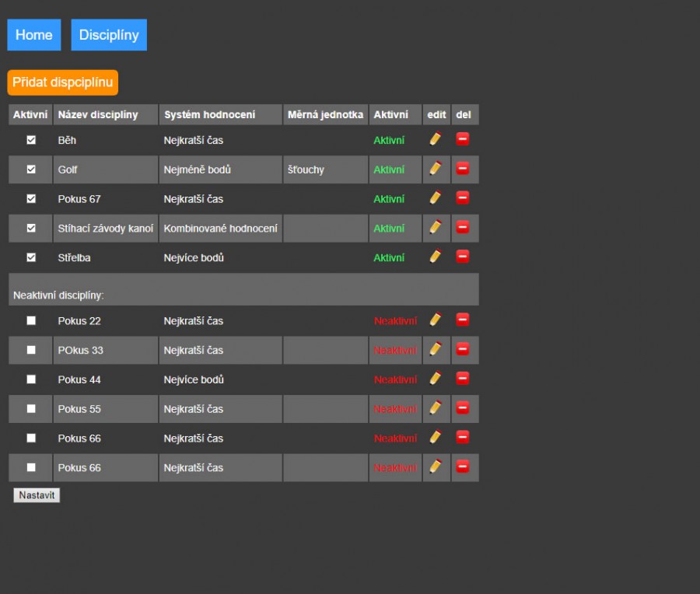Edit the Pokus 67 discipline
Image resolution: width=700 pixels, height=594 pixels.
click(436, 197)
